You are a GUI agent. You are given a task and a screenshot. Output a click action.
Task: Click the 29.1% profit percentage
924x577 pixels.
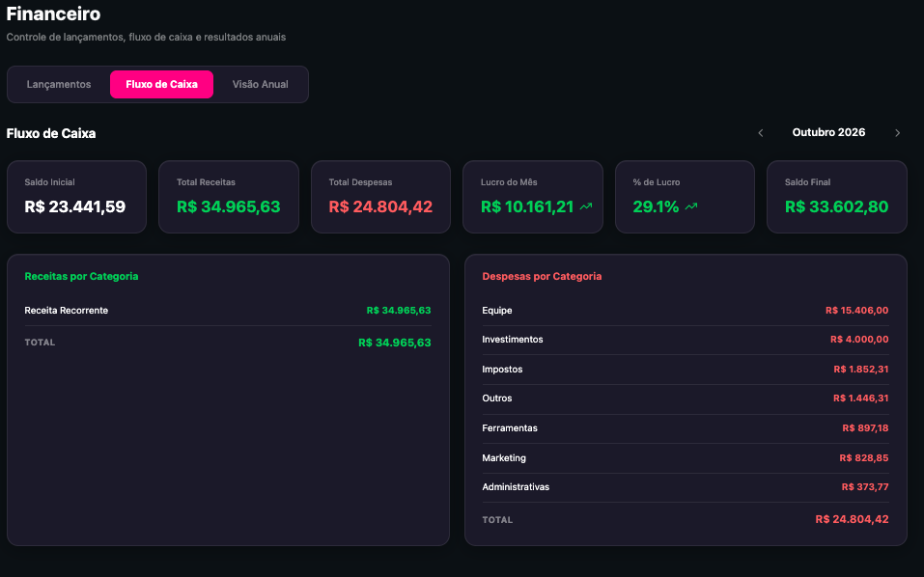656,206
